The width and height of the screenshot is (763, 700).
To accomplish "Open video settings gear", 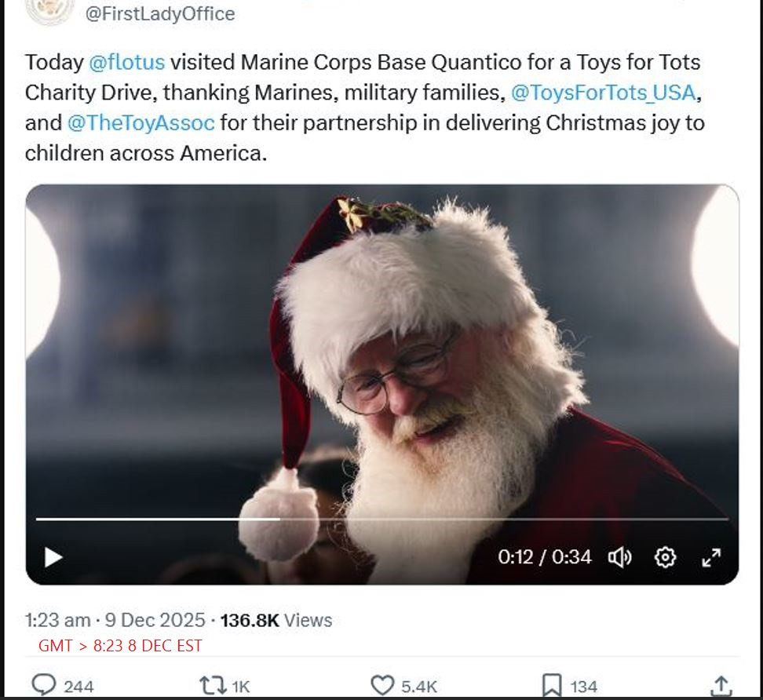I will click(665, 557).
